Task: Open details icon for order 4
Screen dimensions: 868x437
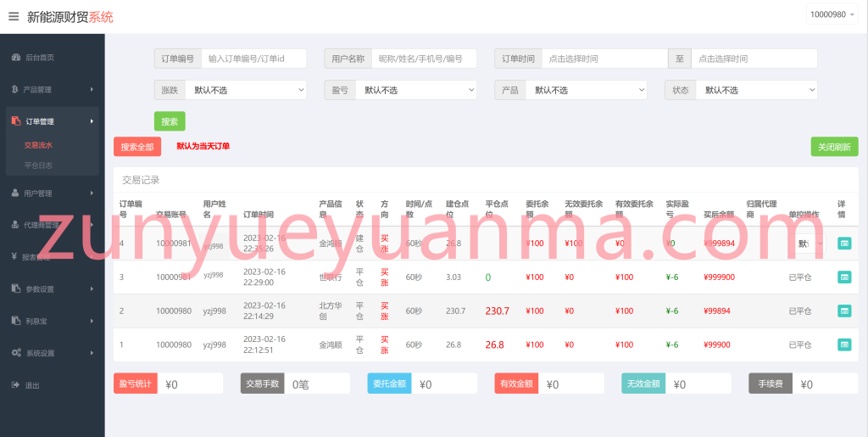Action: (844, 244)
